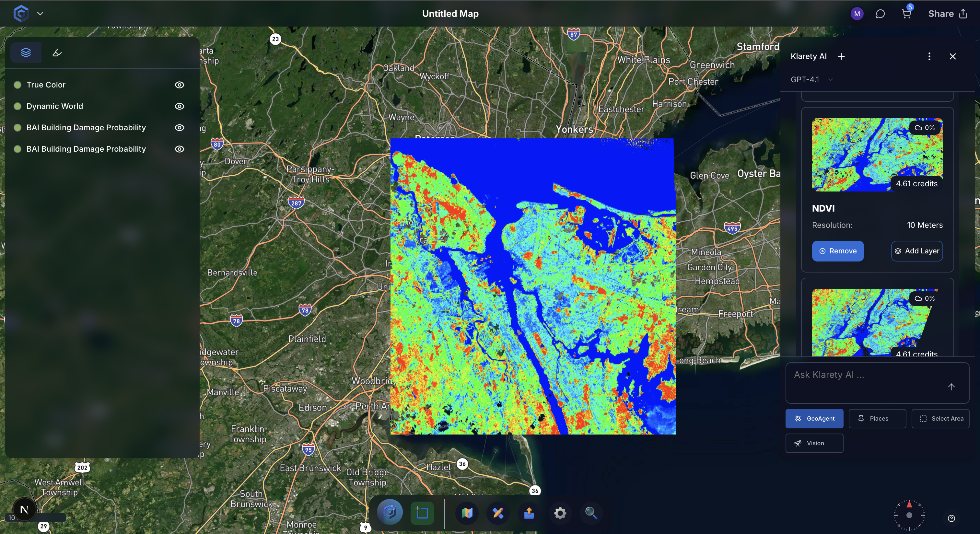The width and height of the screenshot is (980, 534).
Task: Click the Remove button on NDVI card
Action: tap(837, 251)
